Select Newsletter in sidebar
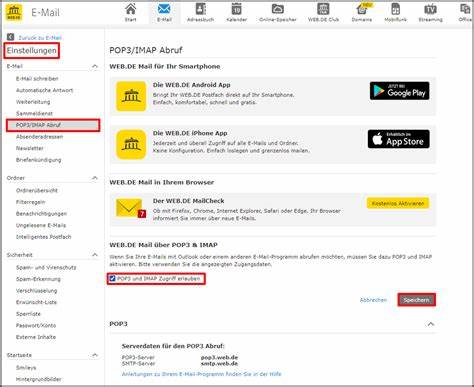This screenshot has width=474, height=387. 30,148
